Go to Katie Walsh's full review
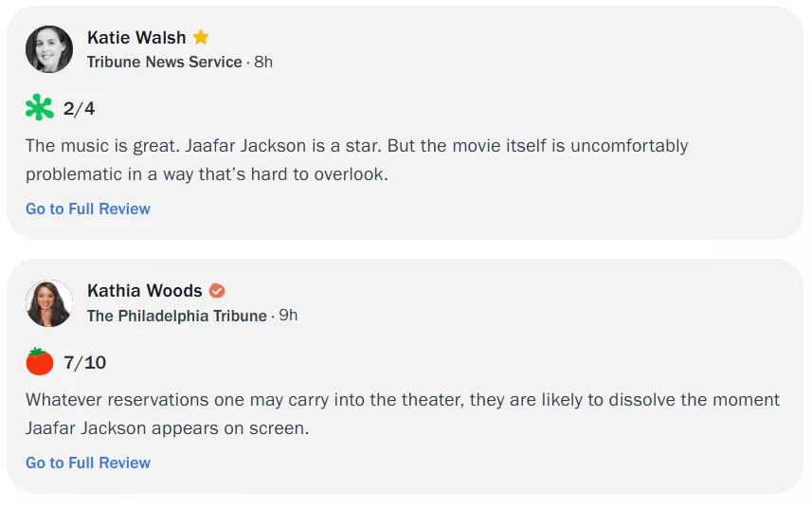The height and width of the screenshot is (508, 812). (x=88, y=209)
